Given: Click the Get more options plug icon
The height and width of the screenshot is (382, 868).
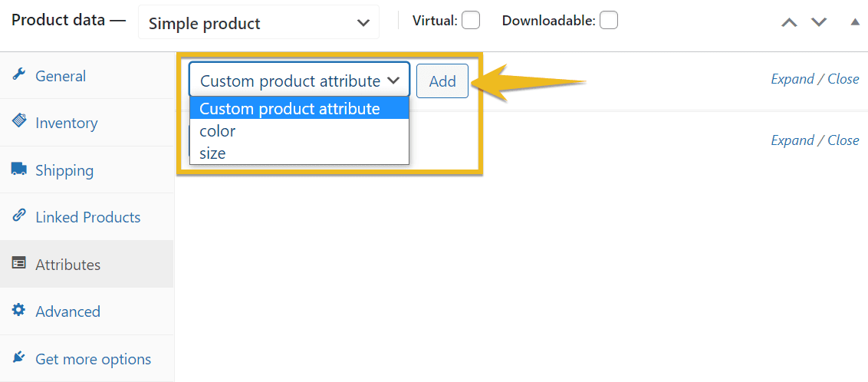Looking at the screenshot, I should pos(19,357).
